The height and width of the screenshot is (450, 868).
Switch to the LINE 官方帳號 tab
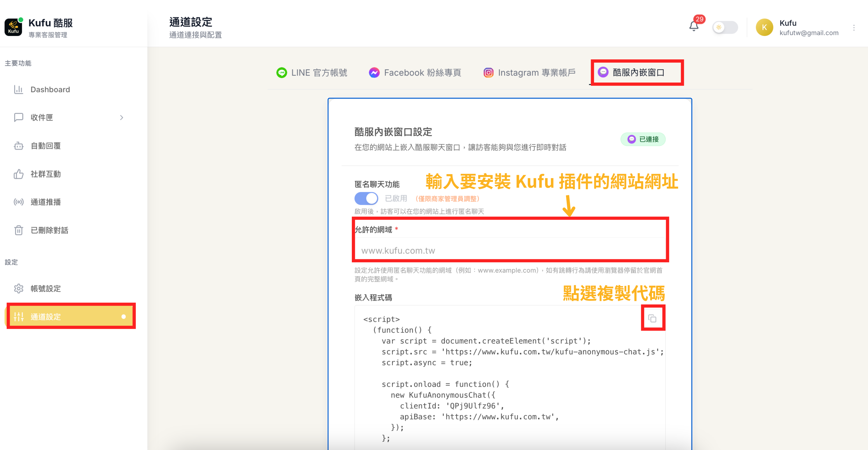[312, 73]
